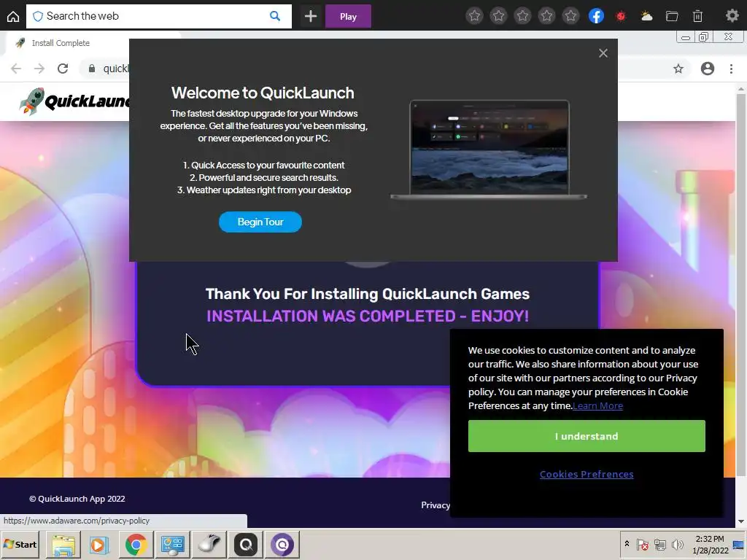Click the purple Play button

point(348,16)
